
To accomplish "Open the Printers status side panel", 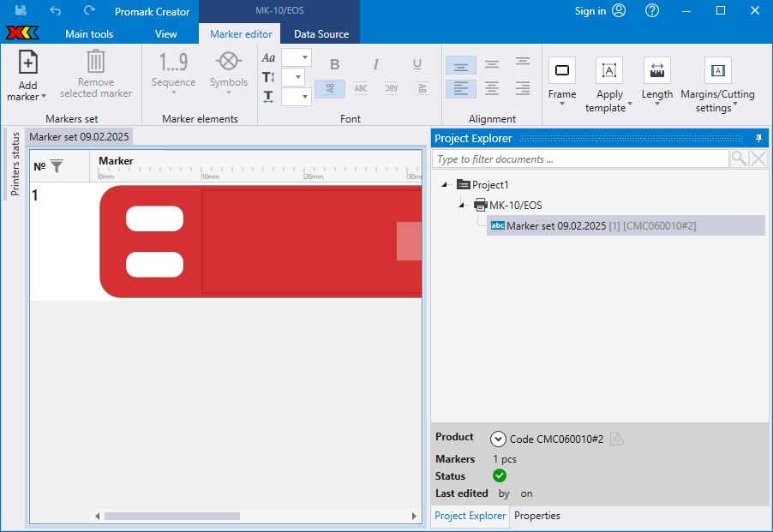I will coord(15,164).
